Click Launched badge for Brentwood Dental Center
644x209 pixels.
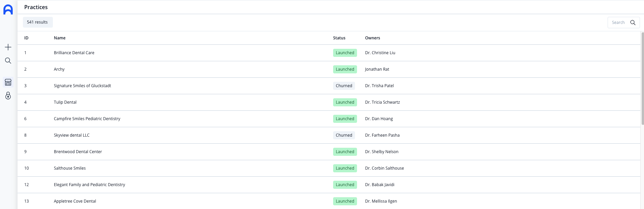pos(345,152)
